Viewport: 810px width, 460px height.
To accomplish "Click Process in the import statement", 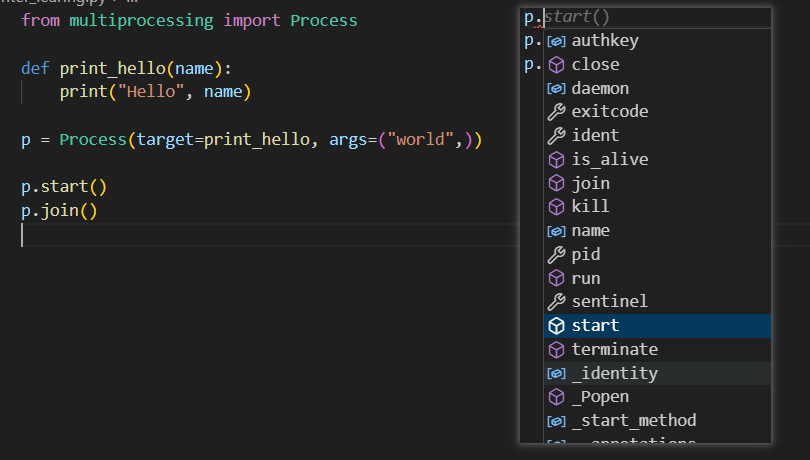I will tap(323, 20).
